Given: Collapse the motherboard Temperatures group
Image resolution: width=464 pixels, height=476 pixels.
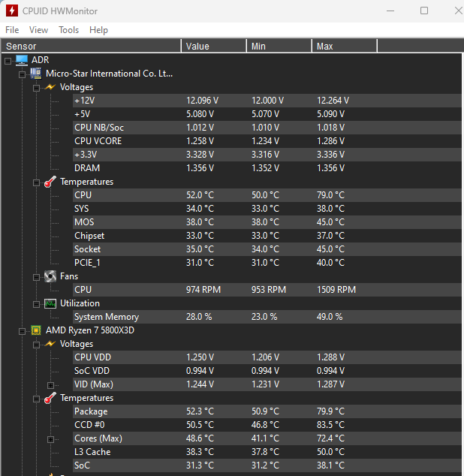Looking at the screenshot, I should pos(36,182).
